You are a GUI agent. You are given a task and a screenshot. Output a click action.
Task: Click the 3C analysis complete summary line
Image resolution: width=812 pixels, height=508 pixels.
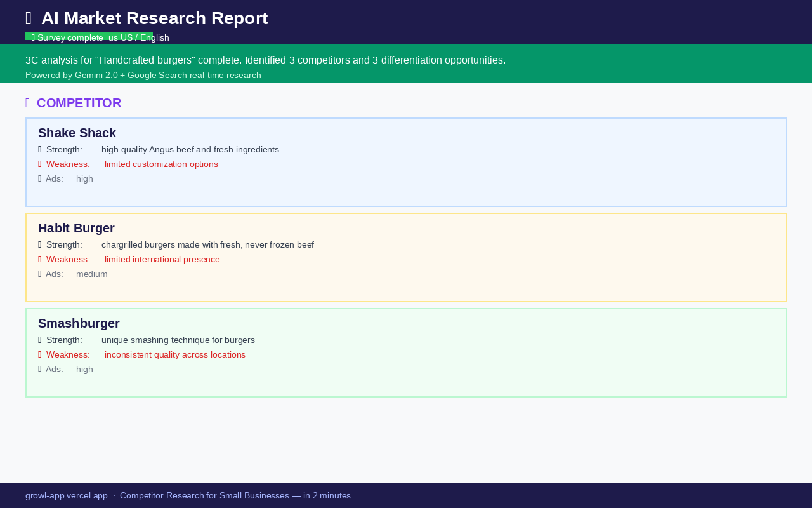click(265, 60)
